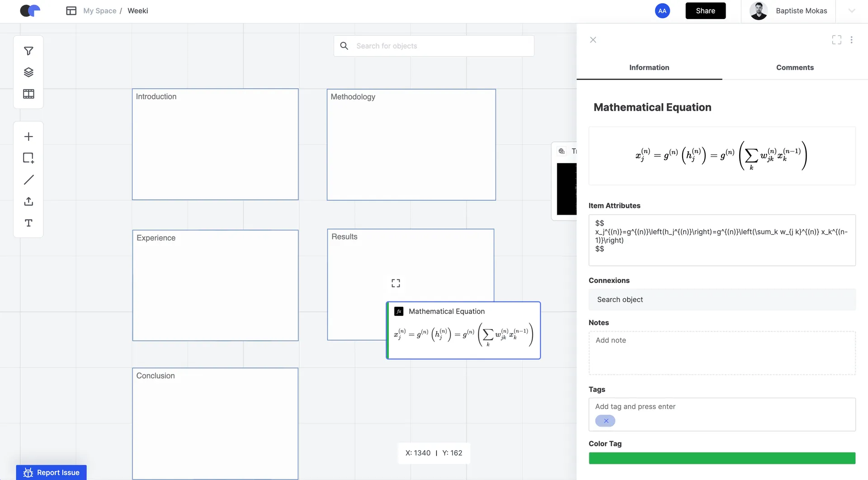This screenshot has height=480, width=868.
Task: Switch to table view icon
Action: coord(28,94)
